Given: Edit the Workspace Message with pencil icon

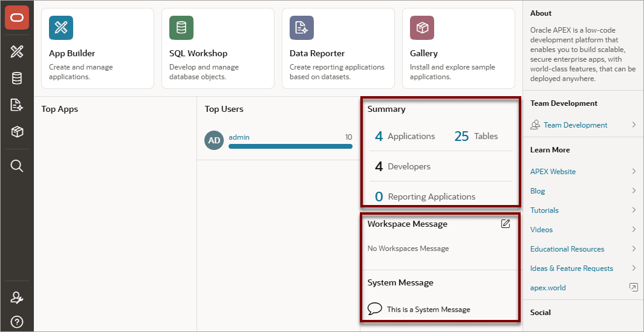Looking at the screenshot, I should [x=506, y=224].
